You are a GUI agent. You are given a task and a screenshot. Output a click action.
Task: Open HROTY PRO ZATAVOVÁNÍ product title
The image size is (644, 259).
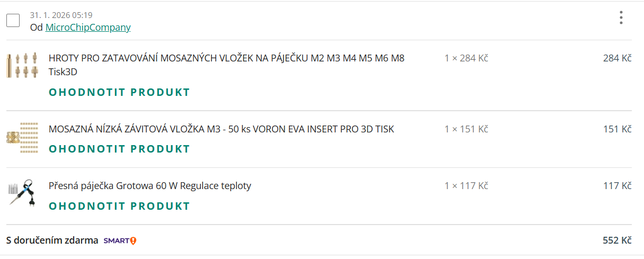tap(226, 65)
